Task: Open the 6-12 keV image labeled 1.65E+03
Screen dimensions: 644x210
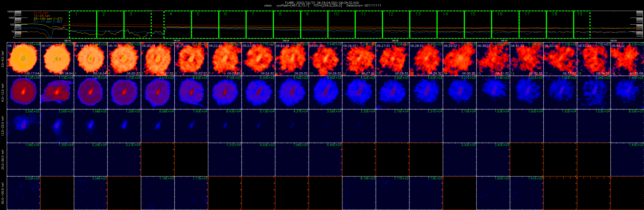Action: click(x=627, y=92)
